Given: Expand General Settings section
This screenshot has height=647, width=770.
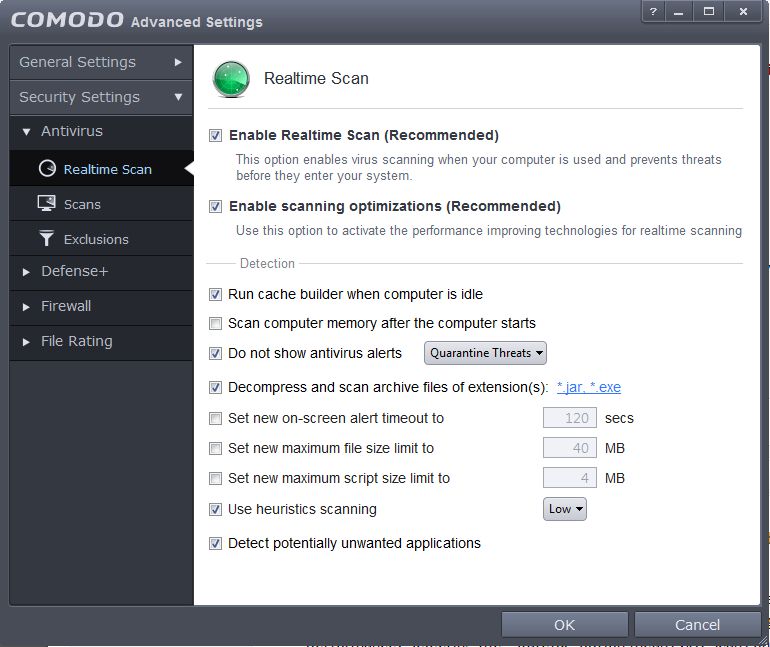Looking at the screenshot, I should click(101, 62).
